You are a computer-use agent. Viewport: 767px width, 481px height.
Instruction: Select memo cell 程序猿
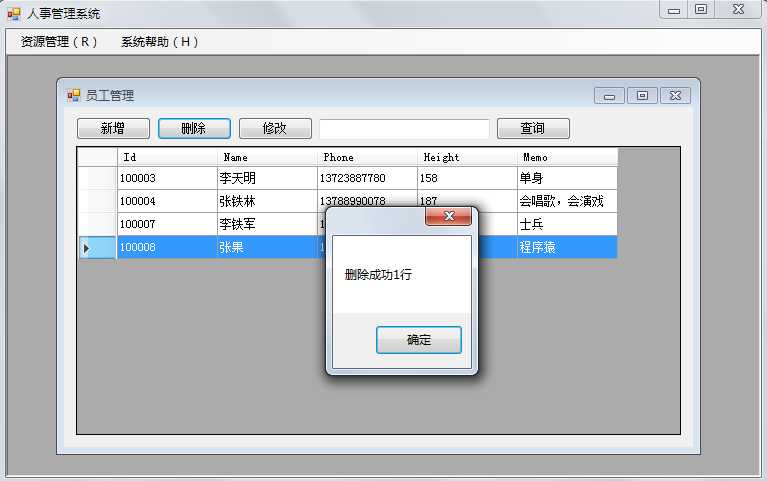pos(567,247)
